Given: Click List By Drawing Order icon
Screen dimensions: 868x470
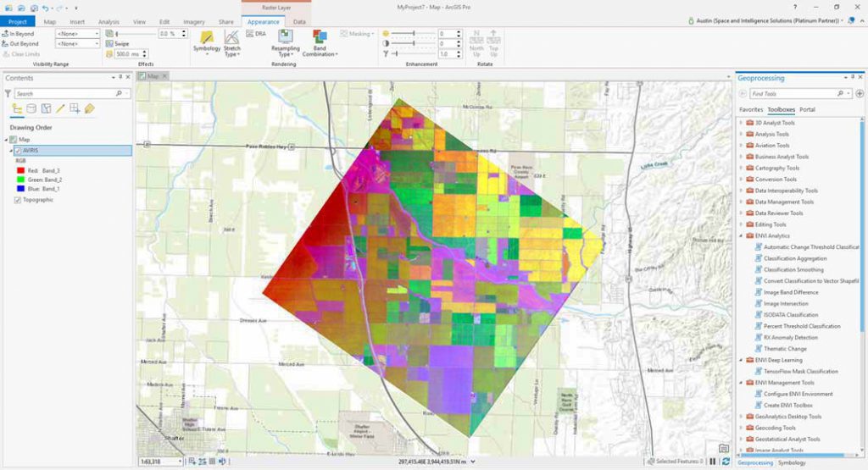Looking at the screenshot, I should pos(17,108).
